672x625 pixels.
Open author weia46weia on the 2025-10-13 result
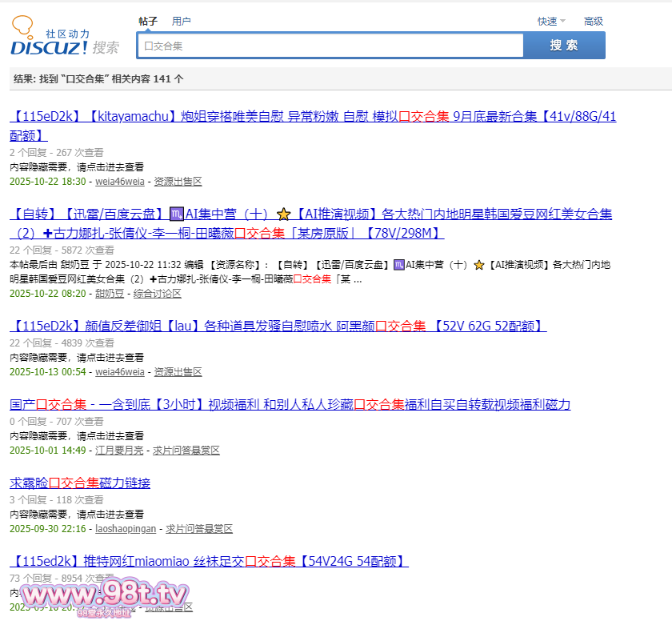tap(120, 372)
